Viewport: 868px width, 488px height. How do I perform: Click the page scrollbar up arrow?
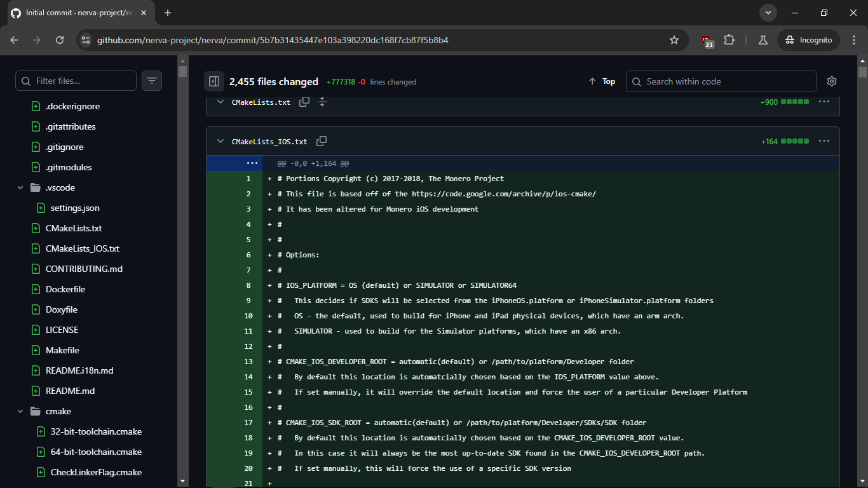[x=862, y=61]
